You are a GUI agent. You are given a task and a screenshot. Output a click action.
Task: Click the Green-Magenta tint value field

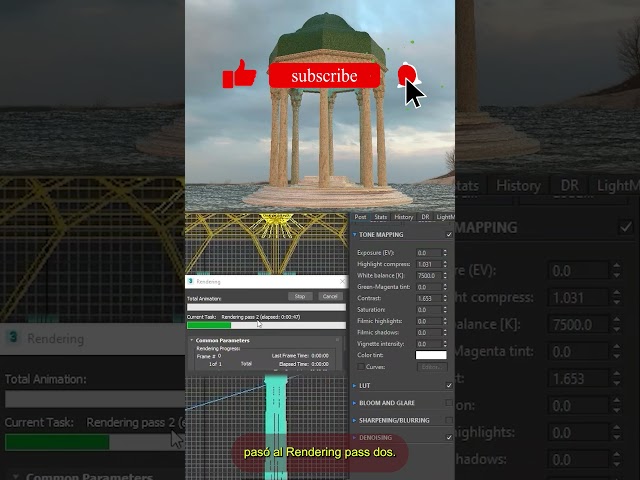pyautogui.click(x=429, y=287)
